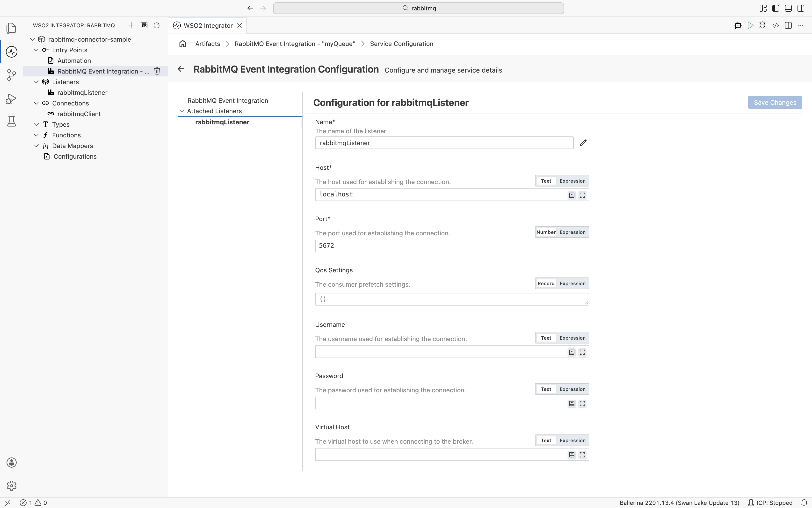Expand the Virtual Host field editor
Image resolution: width=812 pixels, height=508 pixels.
coord(582,455)
